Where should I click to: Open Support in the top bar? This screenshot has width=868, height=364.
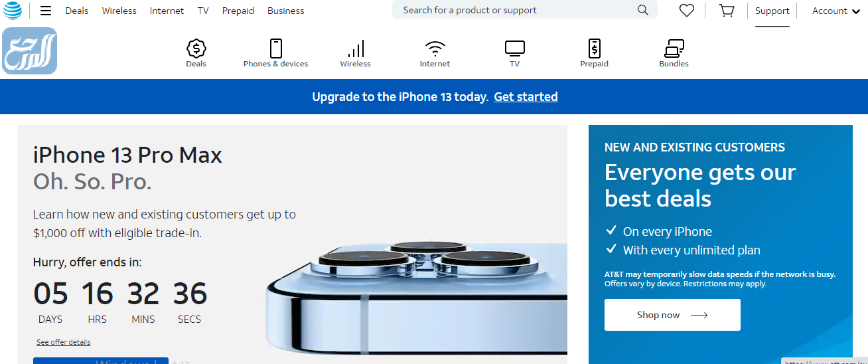(x=772, y=11)
